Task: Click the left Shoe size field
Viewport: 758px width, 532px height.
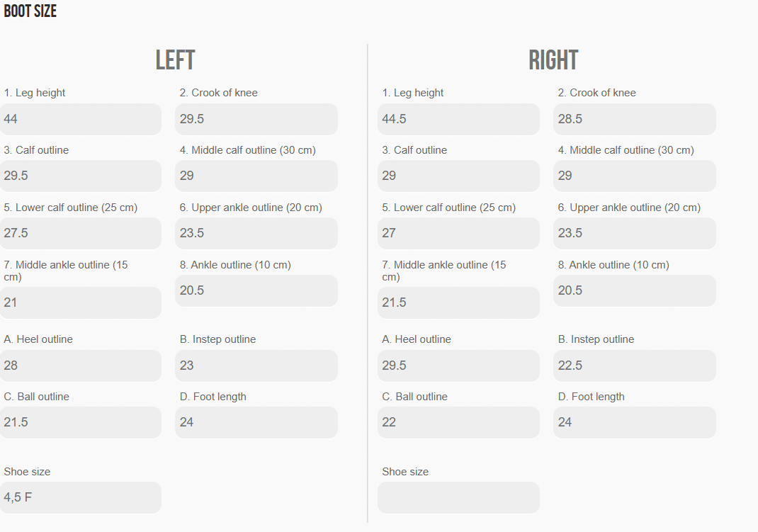Action: pos(81,497)
